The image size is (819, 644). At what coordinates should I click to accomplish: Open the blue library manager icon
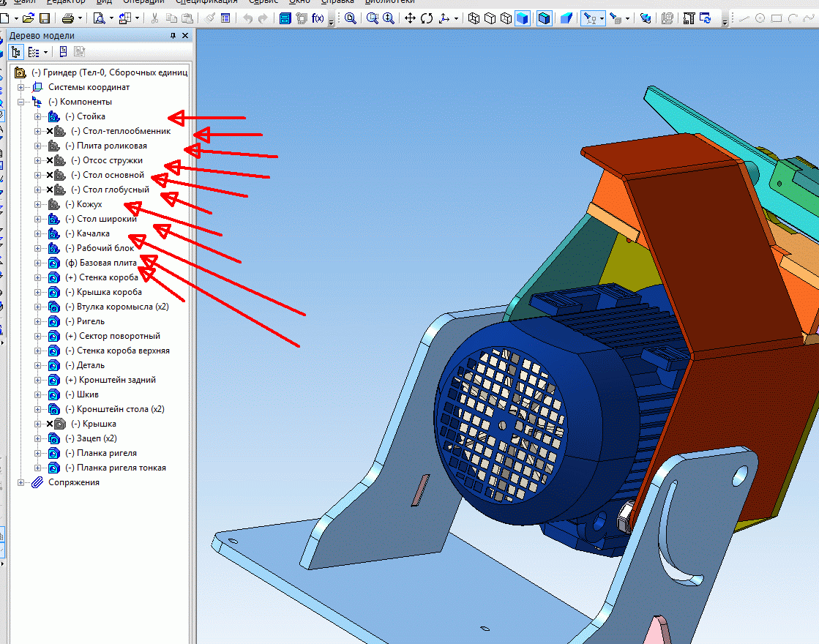point(285,18)
